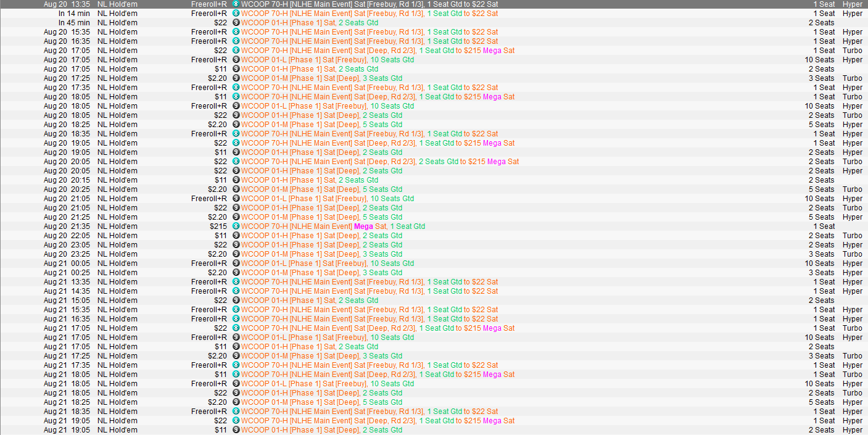Click the 9-max icon in the Aug 20 23:05 row

pyautogui.click(x=236, y=244)
